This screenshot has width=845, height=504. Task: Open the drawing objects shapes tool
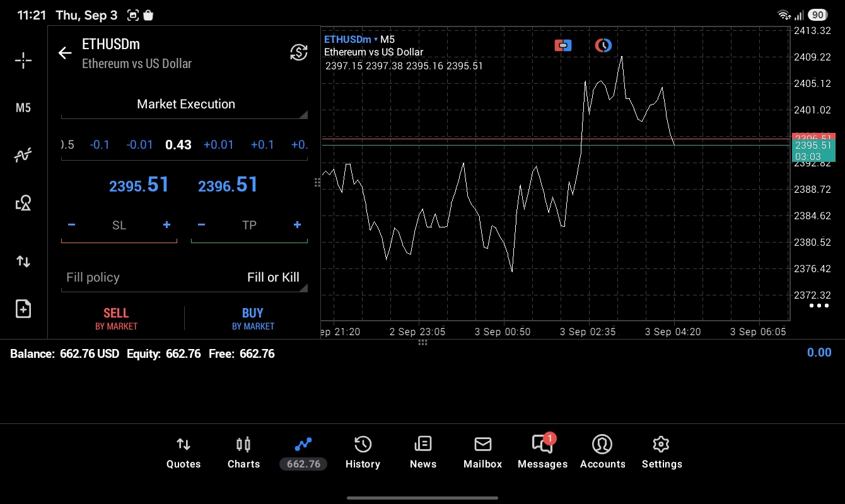(x=23, y=203)
